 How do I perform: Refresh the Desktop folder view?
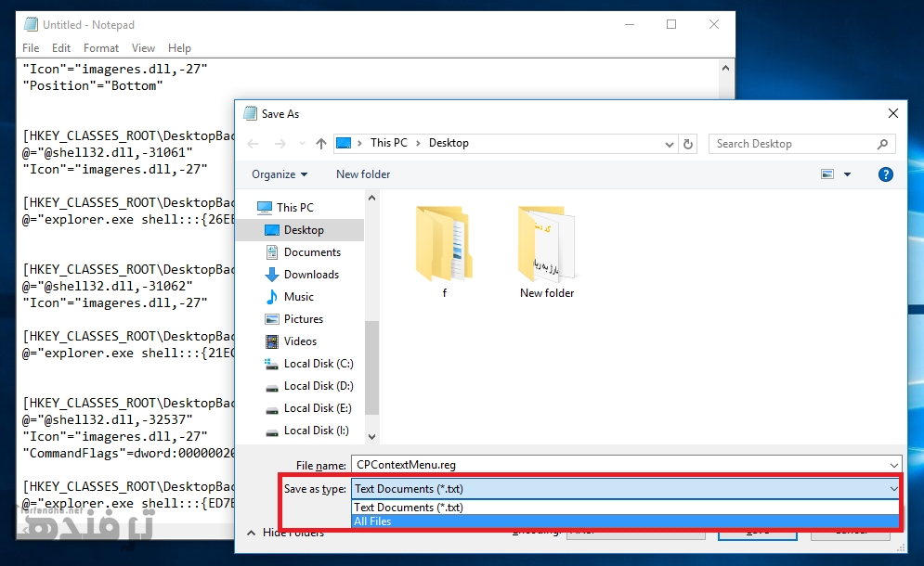[x=688, y=144]
